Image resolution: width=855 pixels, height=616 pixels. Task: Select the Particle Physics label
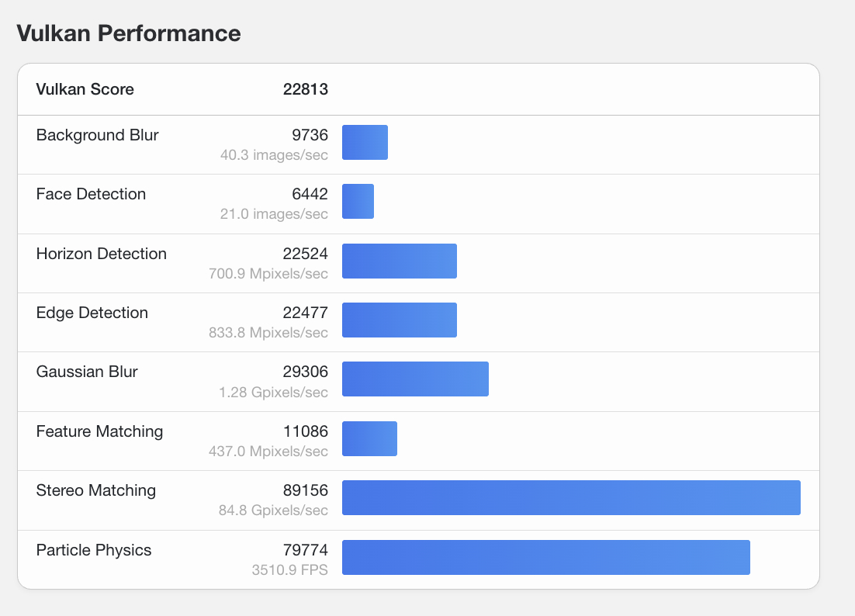coord(94,550)
